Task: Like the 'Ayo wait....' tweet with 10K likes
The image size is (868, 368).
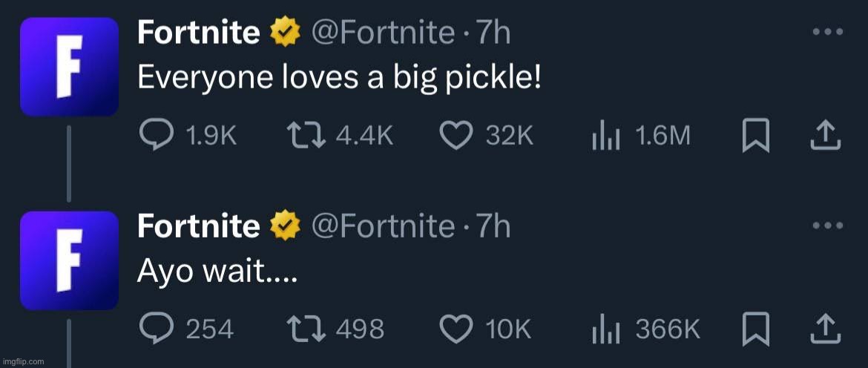Action: click(x=485, y=328)
